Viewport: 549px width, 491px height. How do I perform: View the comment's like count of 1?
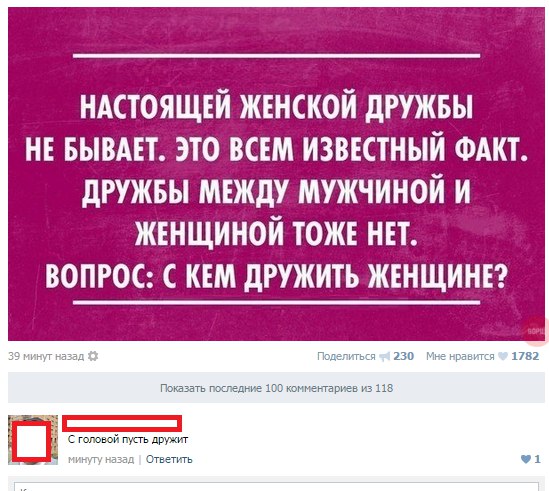pyautogui.click(x=537, y=459)
